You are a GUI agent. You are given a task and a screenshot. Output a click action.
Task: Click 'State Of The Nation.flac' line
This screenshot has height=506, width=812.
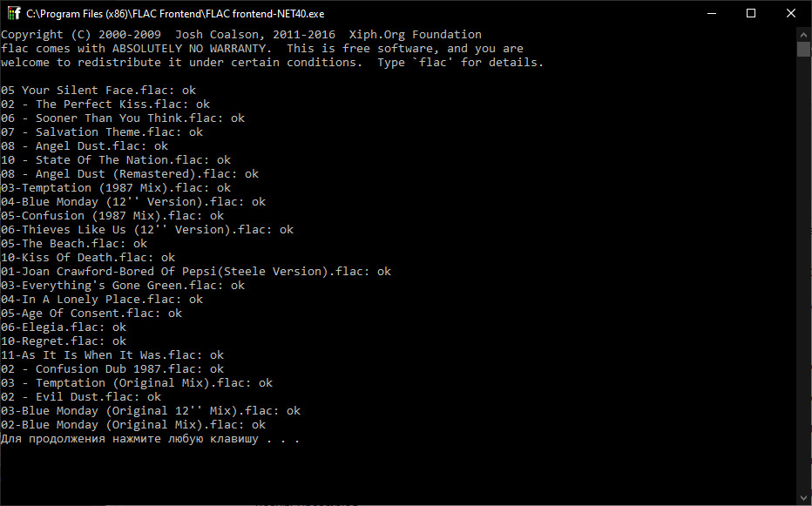tap(115, 160)
